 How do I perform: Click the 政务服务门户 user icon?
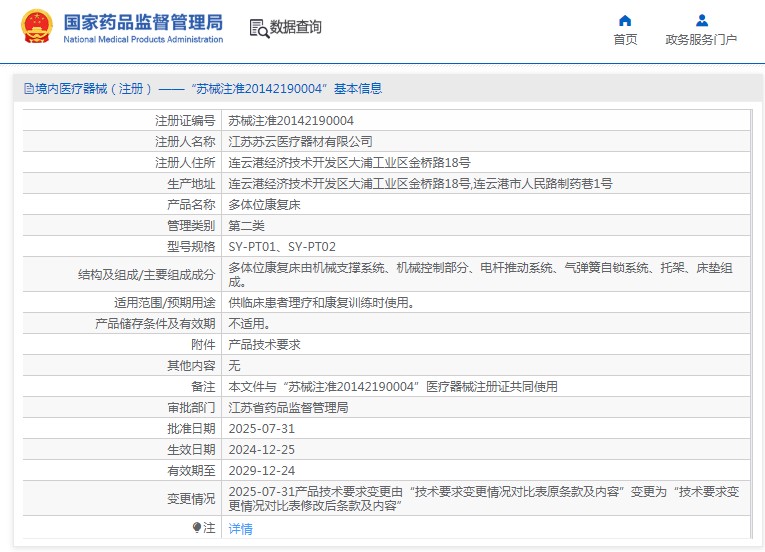point(702,20)
